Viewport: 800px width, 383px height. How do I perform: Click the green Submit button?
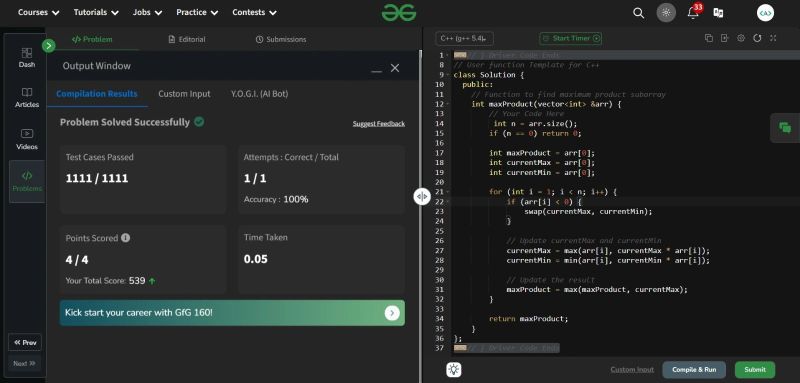755,369
